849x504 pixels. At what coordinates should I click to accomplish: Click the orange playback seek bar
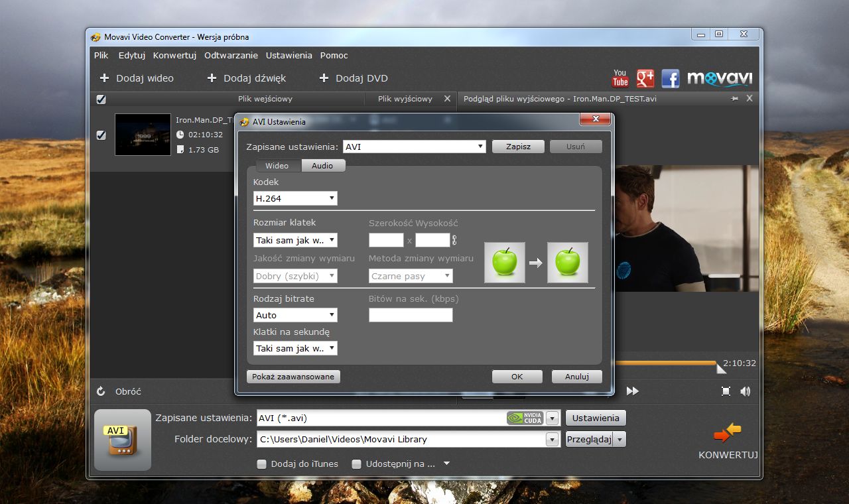pyautogui.click(x=667, y=363)
